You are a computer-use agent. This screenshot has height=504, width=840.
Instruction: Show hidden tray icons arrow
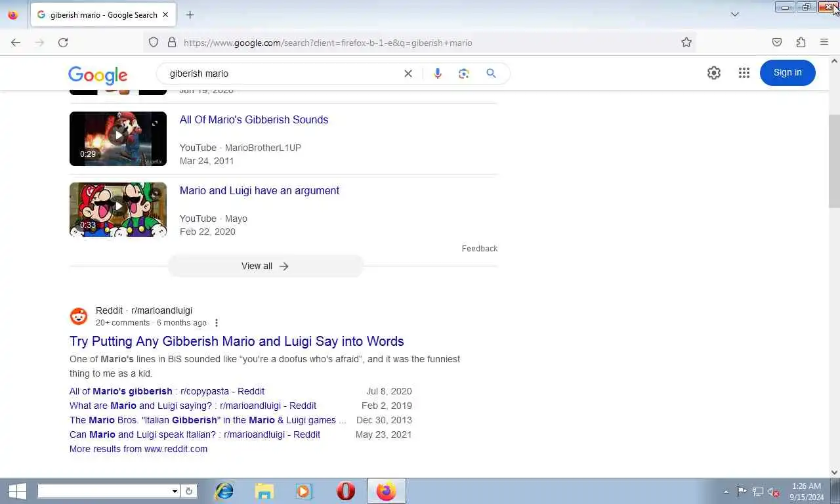[x=726, y=492]
